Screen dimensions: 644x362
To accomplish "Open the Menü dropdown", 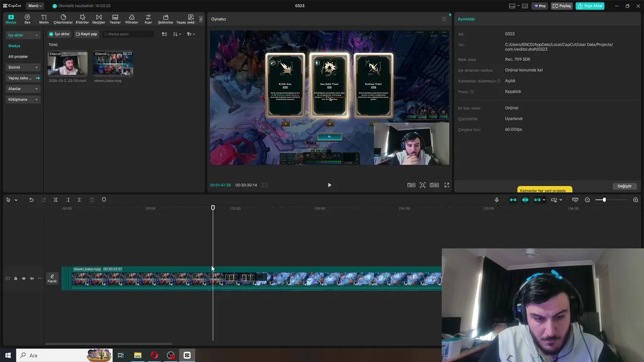I will pos(35,6).
